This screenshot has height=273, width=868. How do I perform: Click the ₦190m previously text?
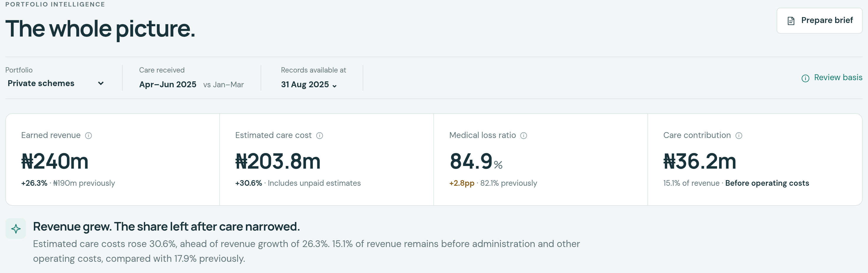coord(84,183)
